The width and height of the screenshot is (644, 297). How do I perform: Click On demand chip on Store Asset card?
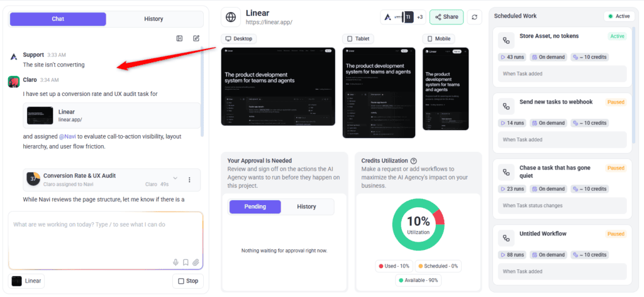click(x=548, y=57)
